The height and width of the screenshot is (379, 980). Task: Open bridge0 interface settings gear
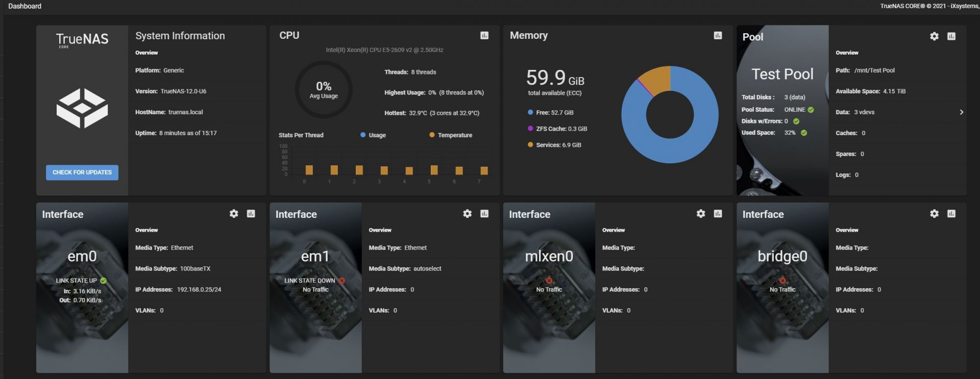pos(934,214)
